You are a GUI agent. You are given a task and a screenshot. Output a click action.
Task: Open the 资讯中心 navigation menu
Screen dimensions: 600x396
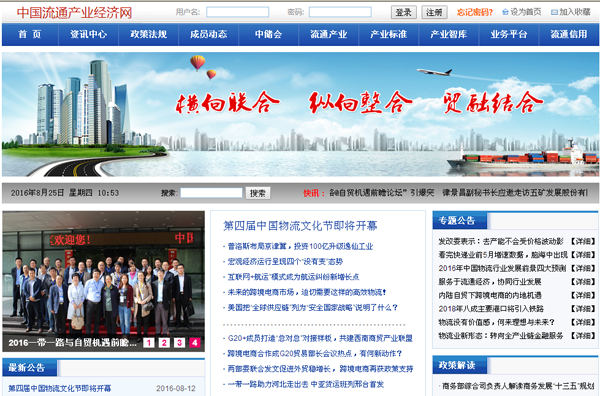(88, 34)
